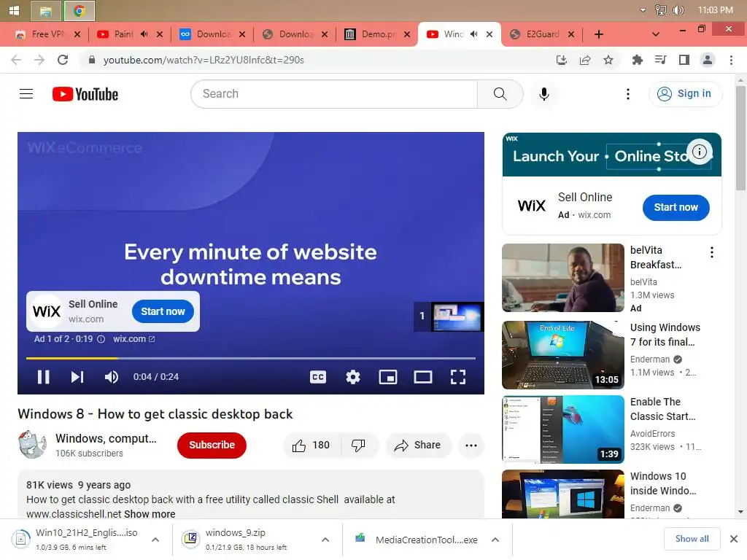Open Chrome extensions puzzle icon
Screen dimensions: 747x560
[637, 60]
